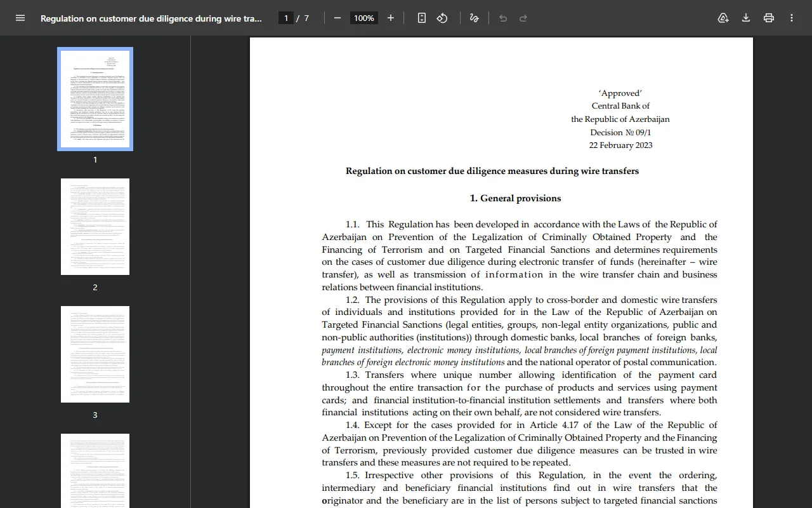
Task: Click the fit to page icon
Action: (422, 18)
